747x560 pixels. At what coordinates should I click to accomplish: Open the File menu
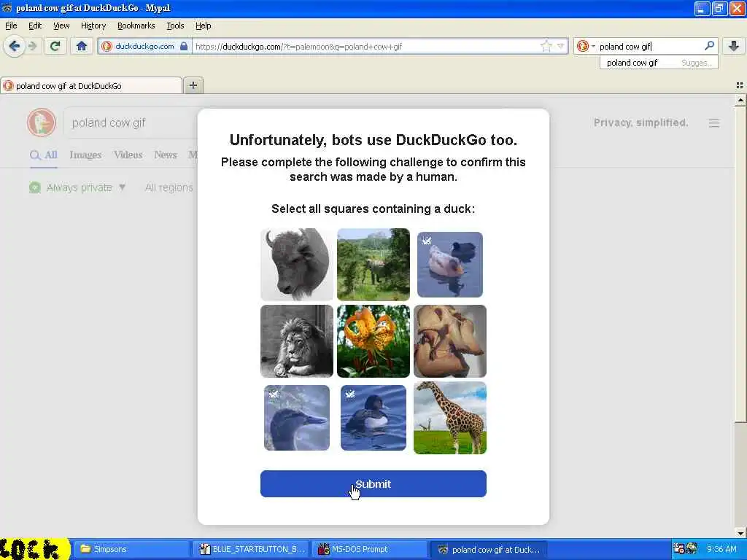pos(11,26)
